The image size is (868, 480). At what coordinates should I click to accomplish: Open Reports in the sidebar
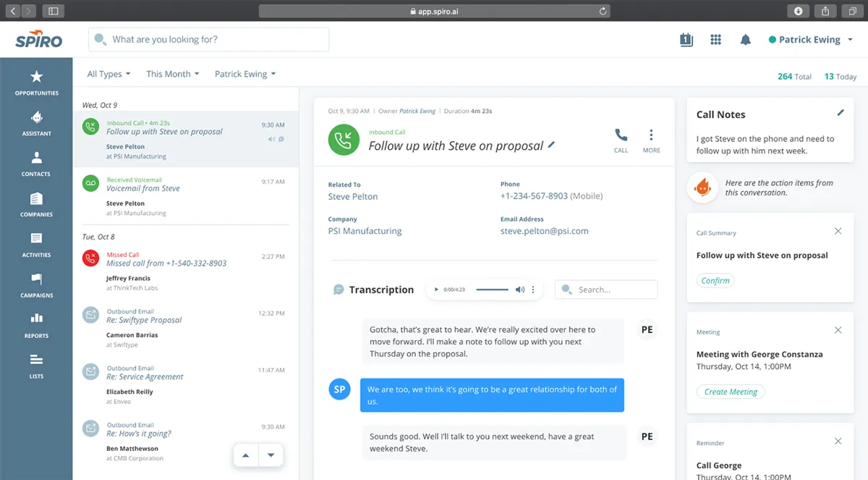(x=36, y=327)
